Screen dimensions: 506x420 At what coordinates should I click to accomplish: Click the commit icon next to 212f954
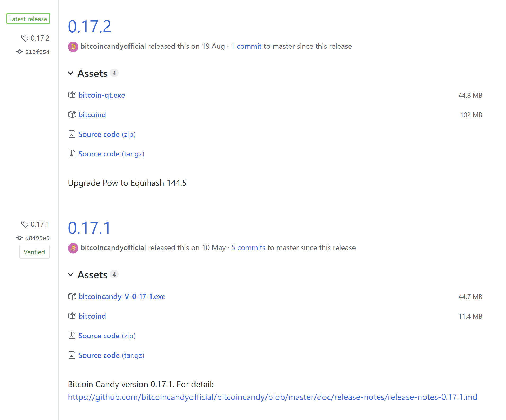point(19,52)
